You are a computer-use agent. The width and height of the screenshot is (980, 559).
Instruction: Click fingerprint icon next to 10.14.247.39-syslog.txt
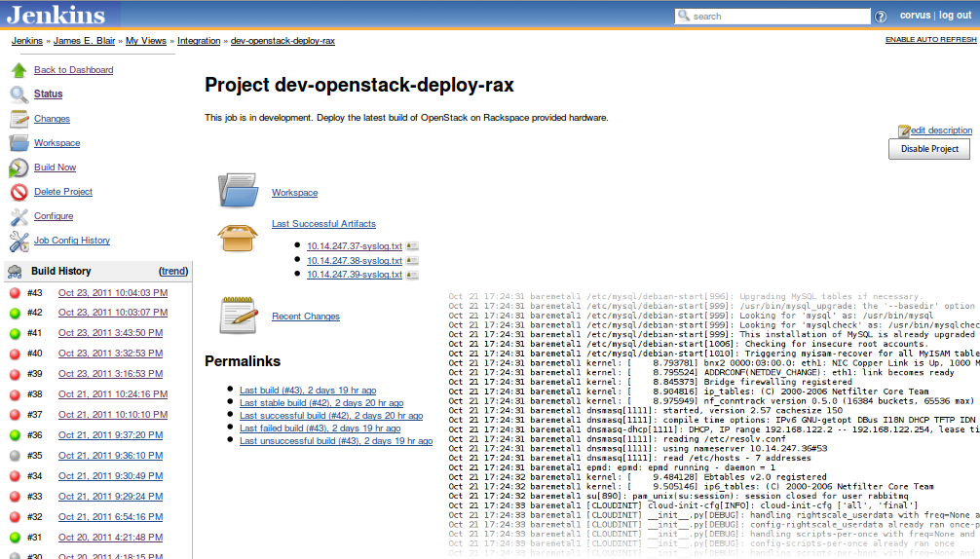point(412,275)
